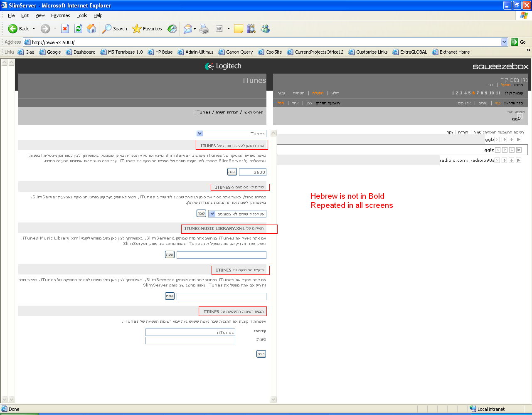Move the bold gglz track up
Viewport: 532px width, 415px height.
[504, 150]
